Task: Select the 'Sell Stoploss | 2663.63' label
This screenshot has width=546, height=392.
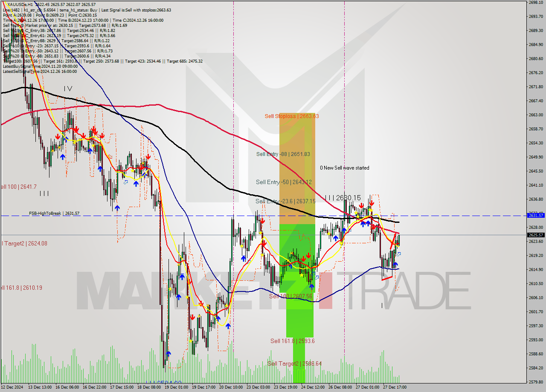Action: click(292, 116)
